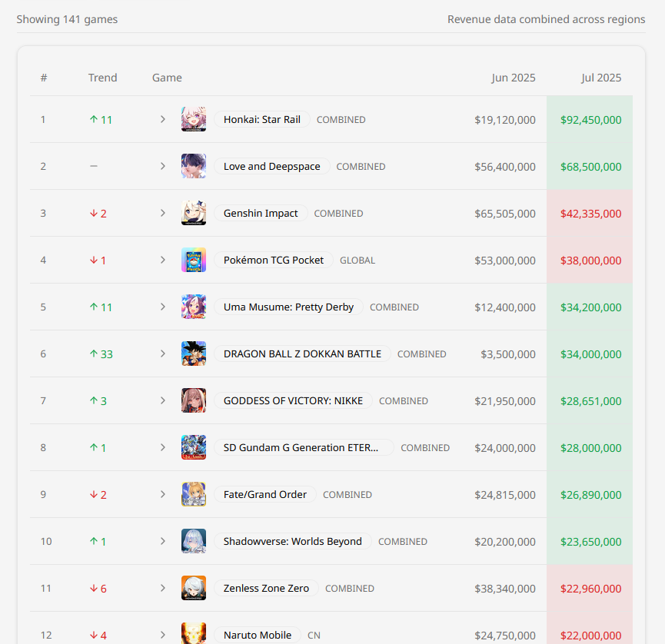Image resolution: width=665 pixels, height=644 pixels.
Task: Click the $38,000,000 Jul revenue cell
Action: coord(590,261)
